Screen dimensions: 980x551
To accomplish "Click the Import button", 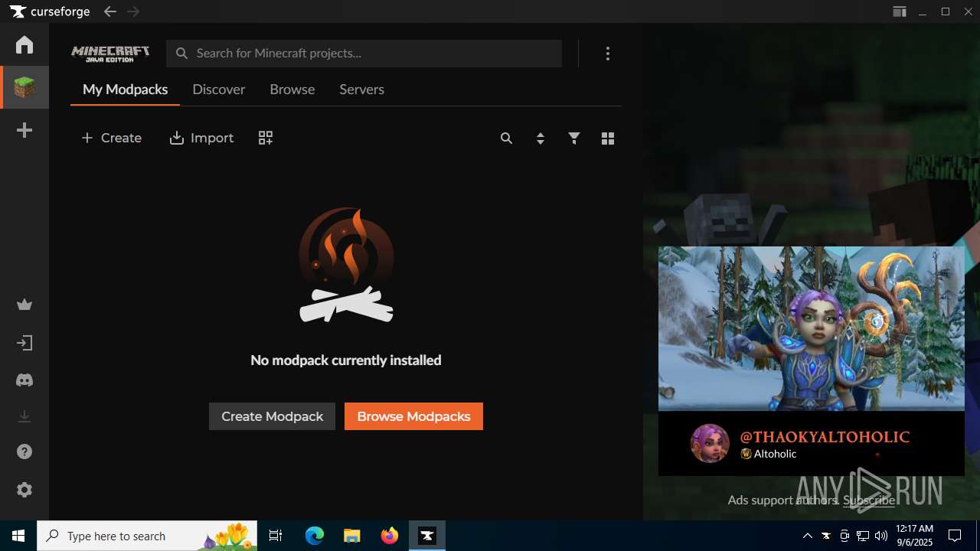I will pyautogui.click(x=201, y=138).
